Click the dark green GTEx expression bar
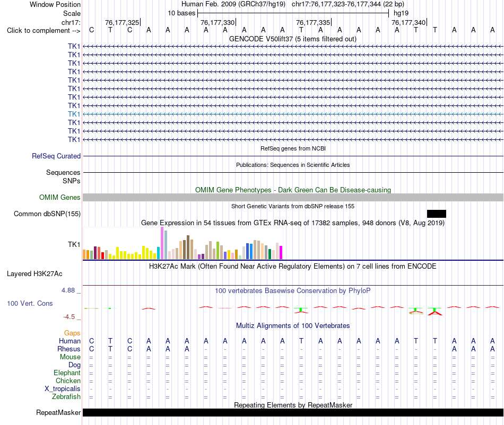 click(x=270, y=254)
